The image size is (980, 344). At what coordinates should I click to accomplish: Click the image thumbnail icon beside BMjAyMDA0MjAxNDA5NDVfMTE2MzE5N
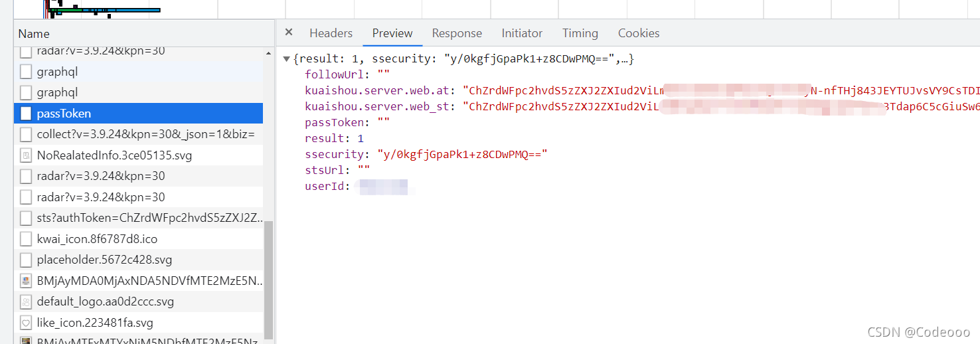[26, 281]
